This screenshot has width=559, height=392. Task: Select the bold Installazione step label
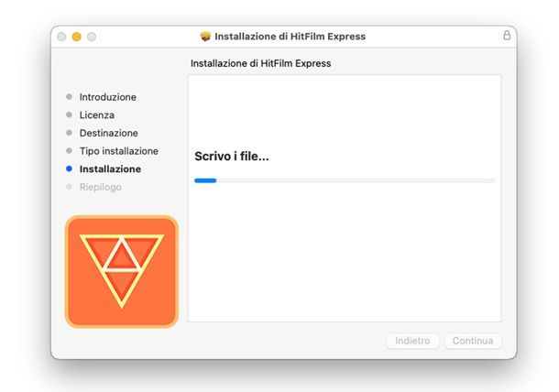coord(110,169)
